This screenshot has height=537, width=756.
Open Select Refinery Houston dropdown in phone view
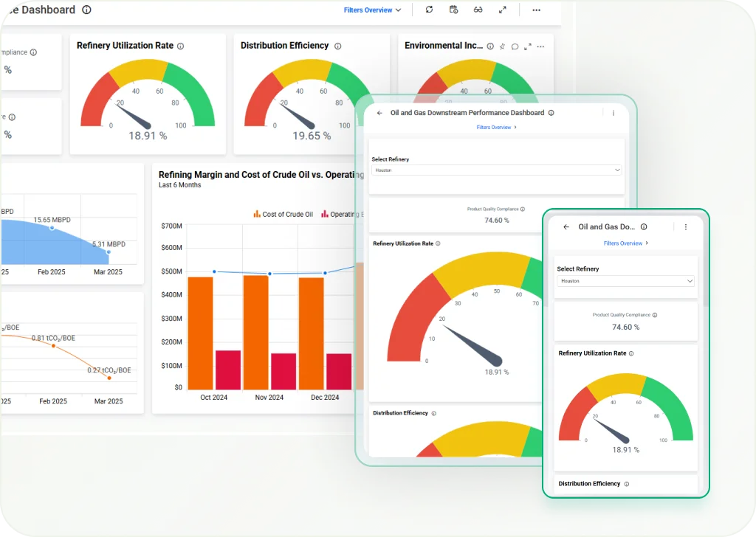(x=625, y=281)
